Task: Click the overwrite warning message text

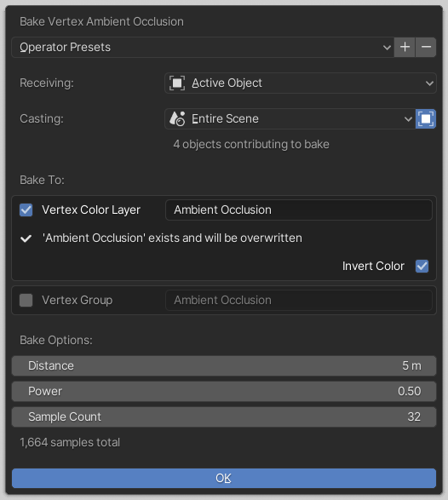Action: point(172,239)
